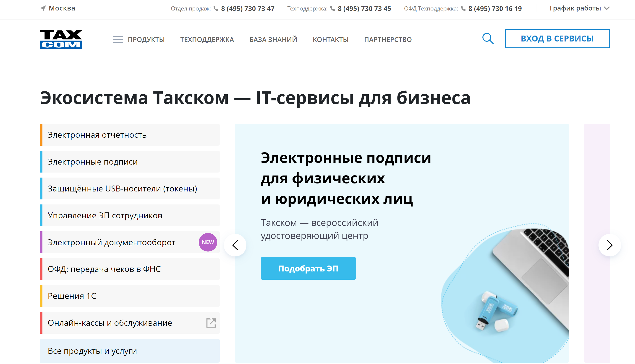The width and height of the screenshot is (635, 364).
Task: Call sales number 8 (495) 730 73 47
Action: (x=248, y=8)
